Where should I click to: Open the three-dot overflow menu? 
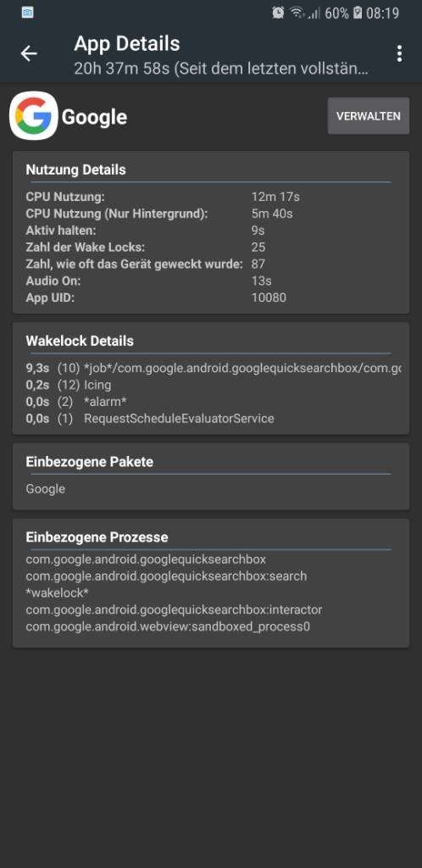pos(399,53)
